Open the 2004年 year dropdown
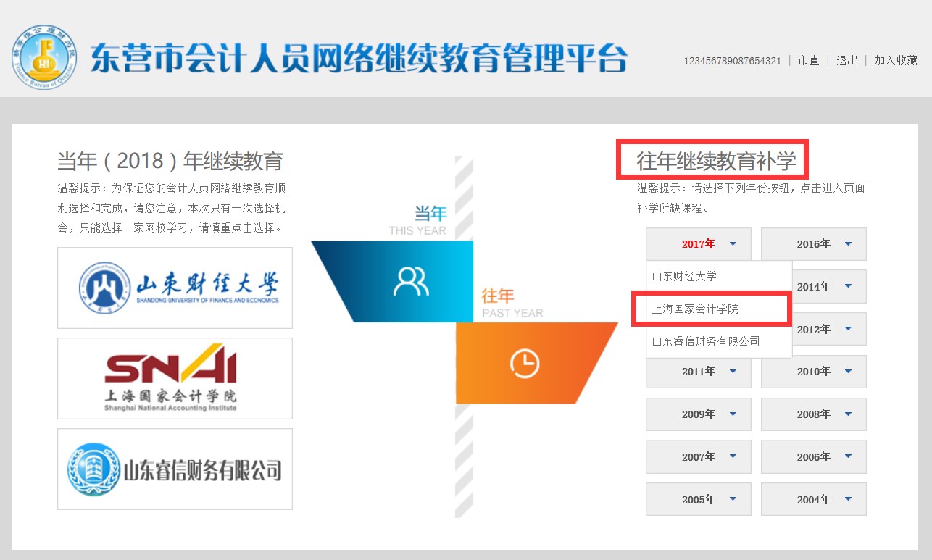Screen dimensions: 932x560 [x=814, y=500]
